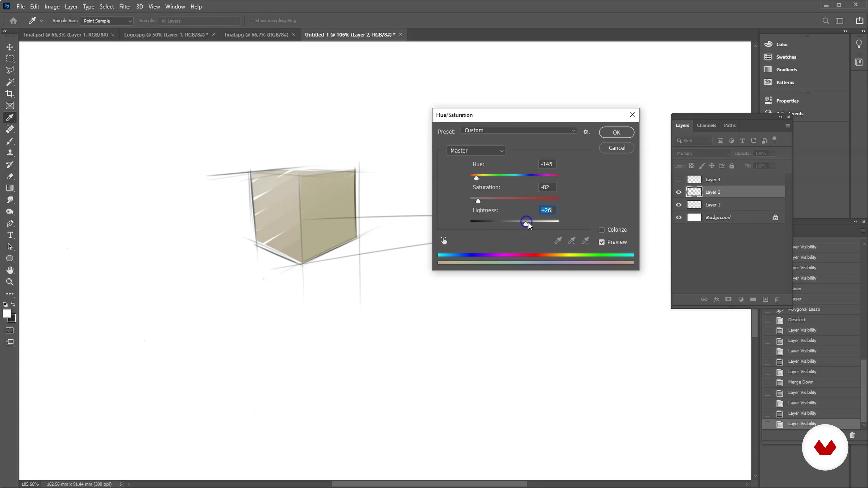Hide Layer 1 with eye icon
Viewport: 868px width, 488px height.
679,205
